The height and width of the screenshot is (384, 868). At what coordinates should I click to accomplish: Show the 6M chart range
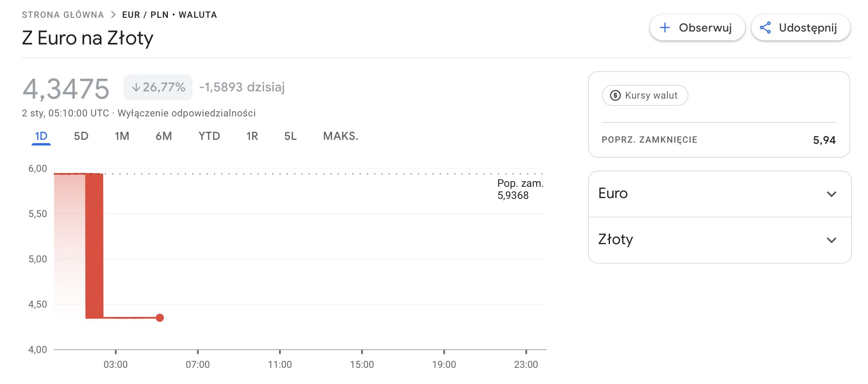coord(163,136)
